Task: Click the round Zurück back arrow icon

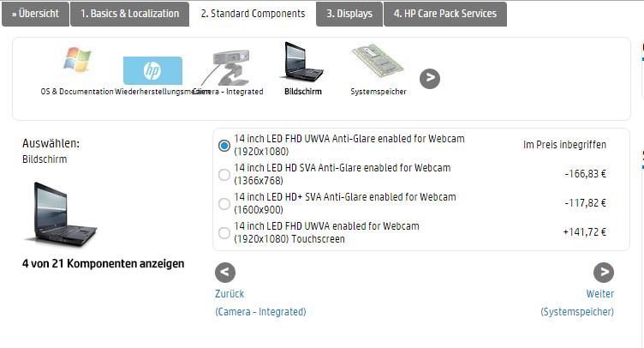Action: 225,273
